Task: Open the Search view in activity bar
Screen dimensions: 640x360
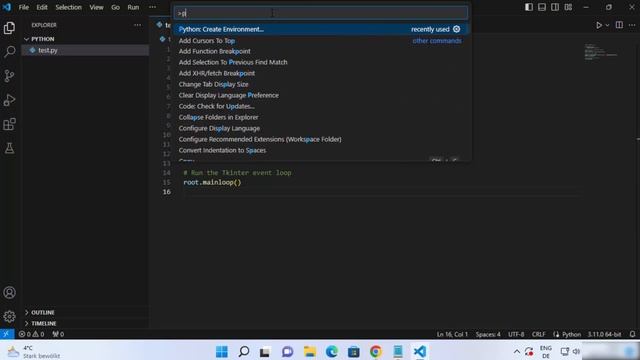Action: coord(9,52)
